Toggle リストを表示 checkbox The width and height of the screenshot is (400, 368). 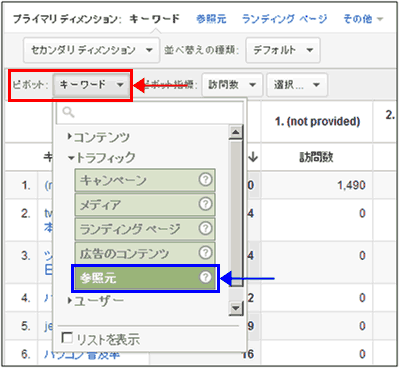(67, 338)
